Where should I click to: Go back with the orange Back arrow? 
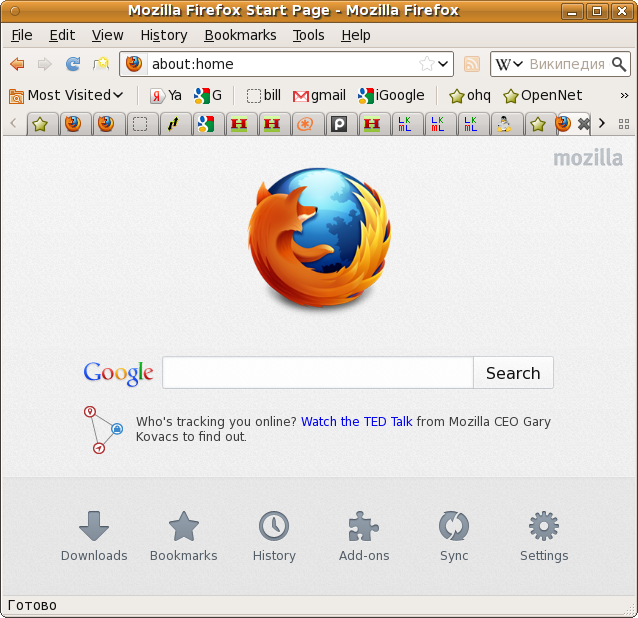click(17, 64)
